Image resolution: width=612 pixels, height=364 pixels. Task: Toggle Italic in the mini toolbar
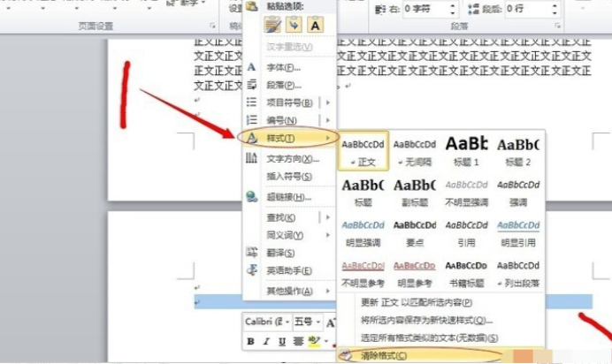(266, 341)
